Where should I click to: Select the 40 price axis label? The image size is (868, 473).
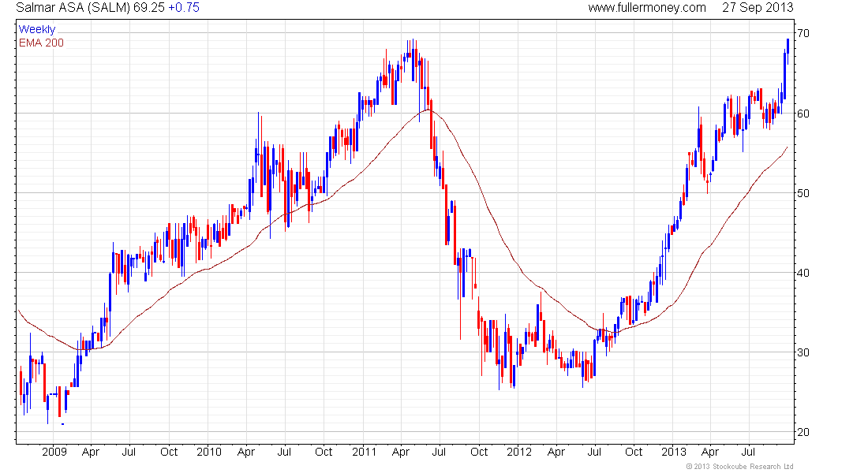coord(803,274)
